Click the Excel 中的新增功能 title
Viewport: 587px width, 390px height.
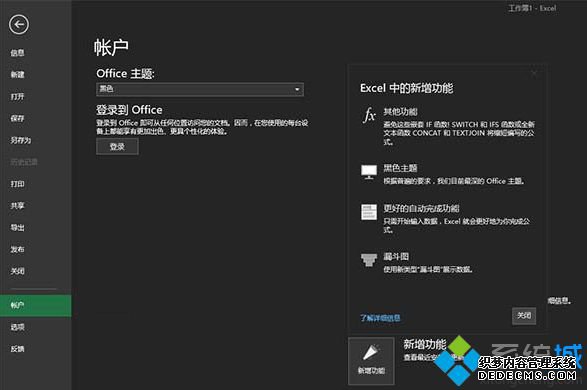click(407, 88)
